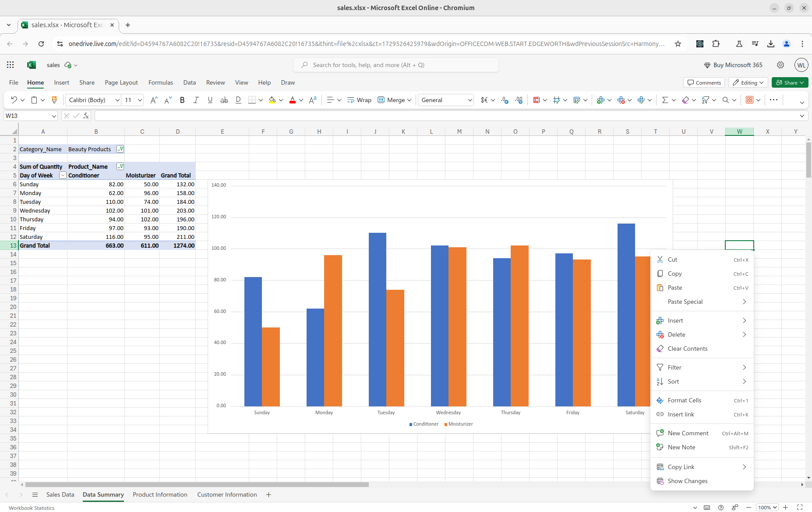Choose Format Cells in context menu

click(x=684, y=400)
